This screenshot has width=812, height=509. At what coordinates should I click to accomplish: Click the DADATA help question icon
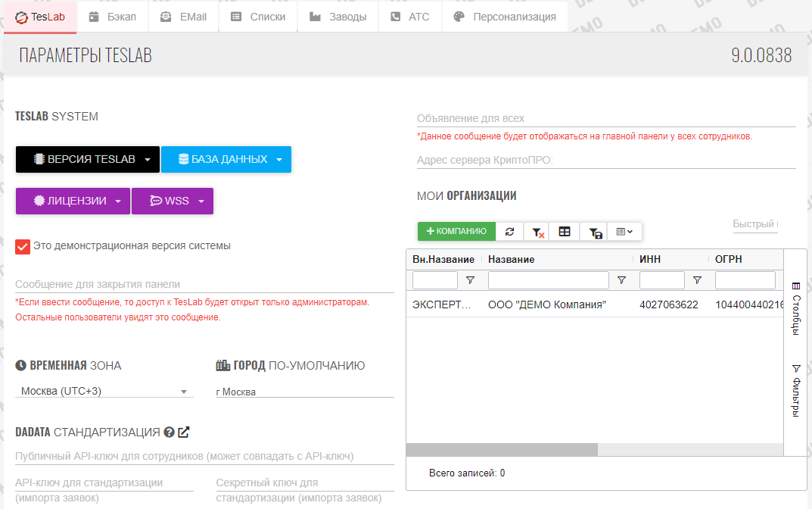click(x=169, y=432)
